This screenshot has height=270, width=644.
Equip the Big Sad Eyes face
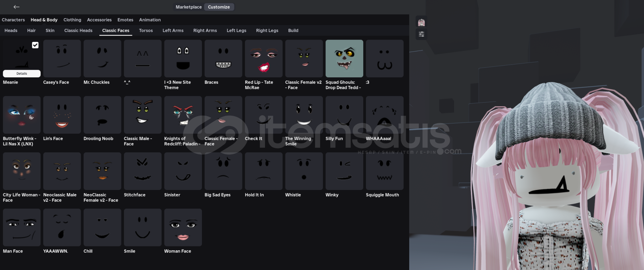223,171
